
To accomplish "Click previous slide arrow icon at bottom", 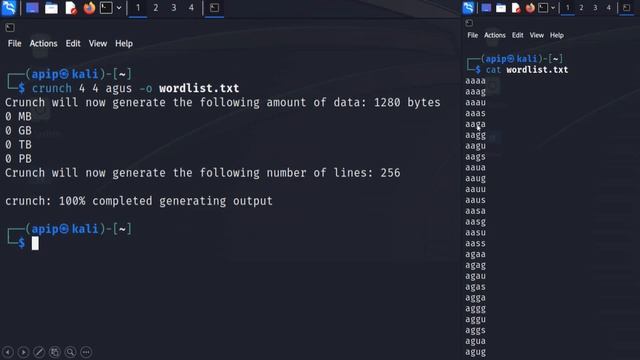I will tap(8, 352).
